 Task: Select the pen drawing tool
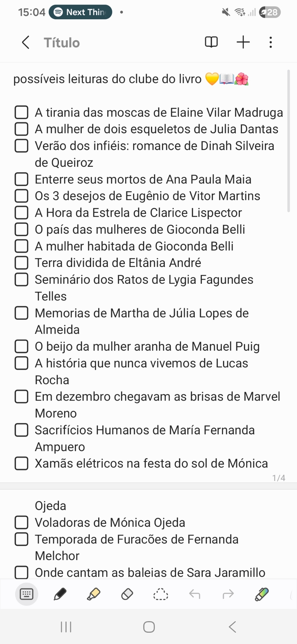point(60,594)
